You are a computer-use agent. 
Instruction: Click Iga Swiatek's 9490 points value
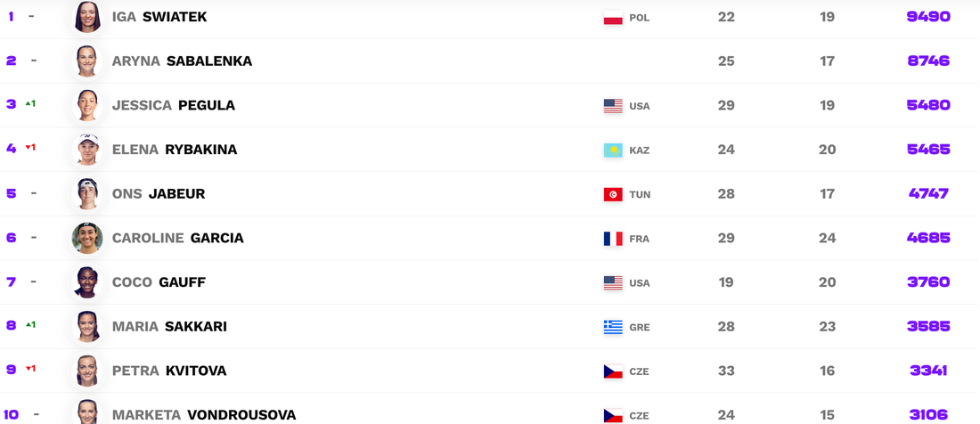[928, 17]
